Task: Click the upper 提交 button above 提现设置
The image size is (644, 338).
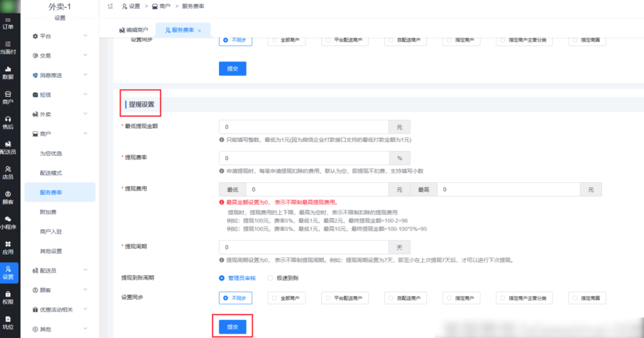Action: (232, 68)
